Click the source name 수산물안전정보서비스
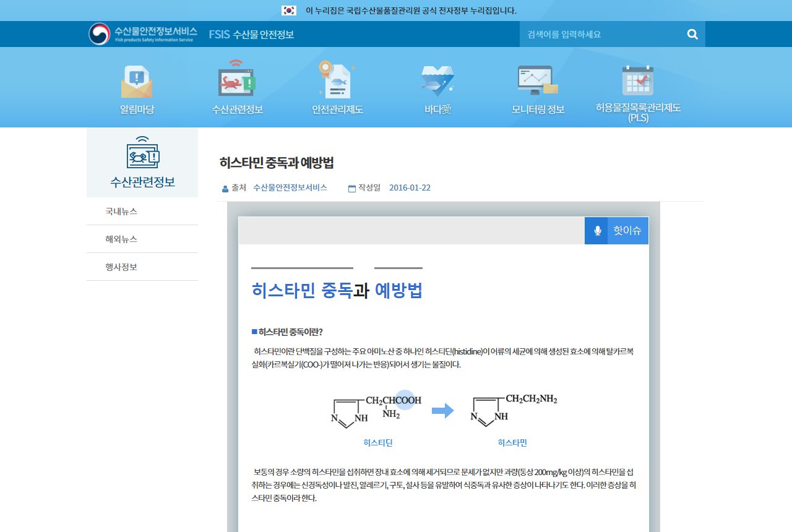792x532 pixels. click(290, 187)
